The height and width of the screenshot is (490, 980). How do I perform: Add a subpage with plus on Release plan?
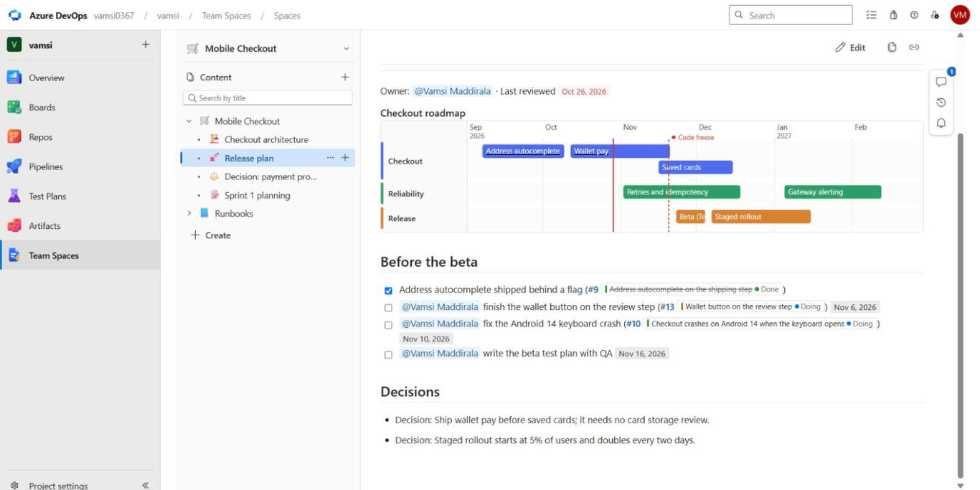pos(345,158)
